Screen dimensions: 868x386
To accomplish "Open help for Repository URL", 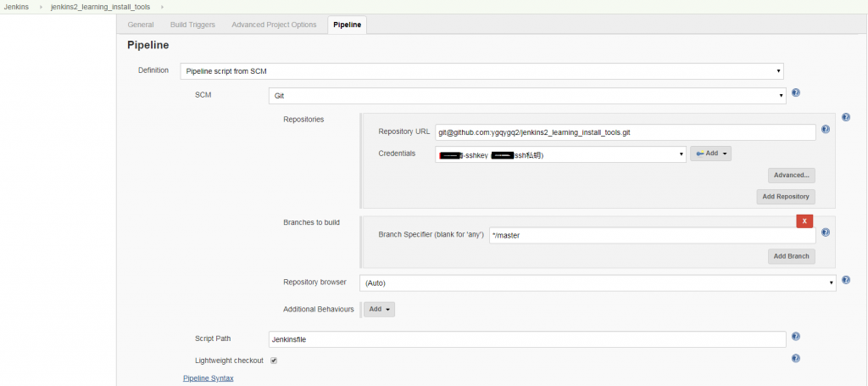I will 826,129.
